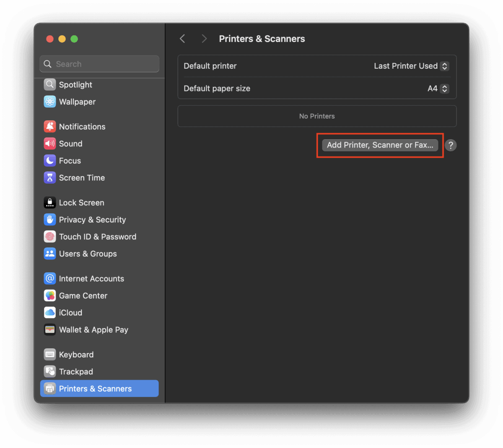Select the Touch ID & Password icon
The width and height of the screenshot is (503, 448).
[49, 236]
